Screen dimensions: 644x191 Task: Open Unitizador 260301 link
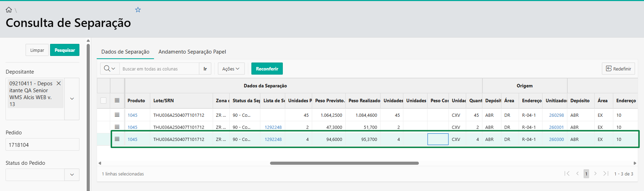pyautogui.click(x=556, y=127)
